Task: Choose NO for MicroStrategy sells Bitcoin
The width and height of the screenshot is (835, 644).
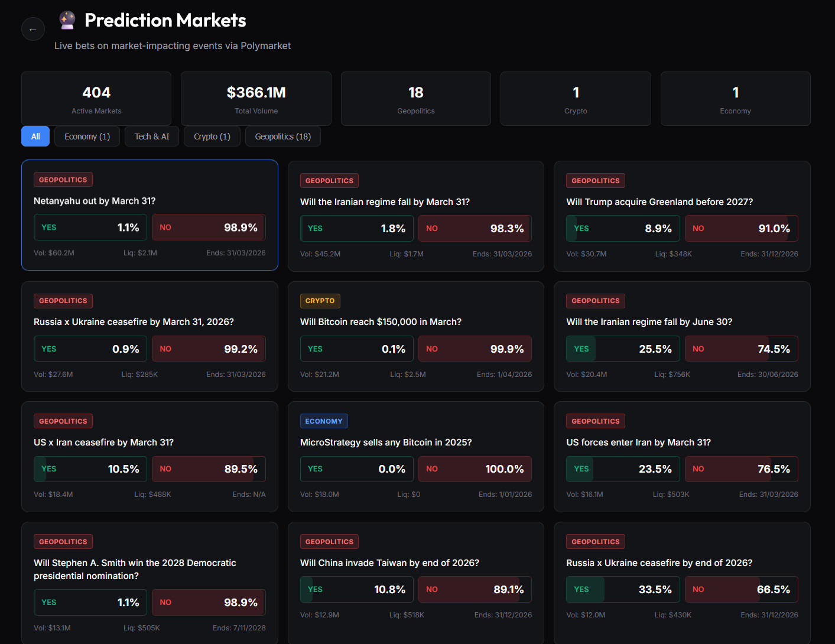Action: pos(475,469)
